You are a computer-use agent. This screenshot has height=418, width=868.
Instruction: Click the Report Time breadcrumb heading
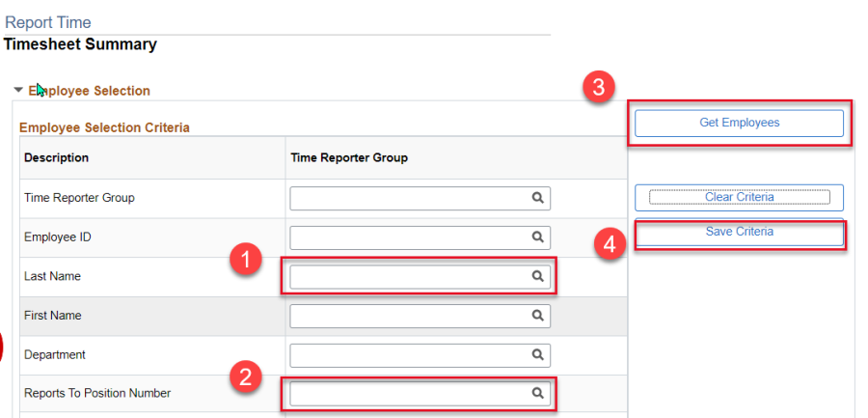pyautogui.click(x=47, y=23)
